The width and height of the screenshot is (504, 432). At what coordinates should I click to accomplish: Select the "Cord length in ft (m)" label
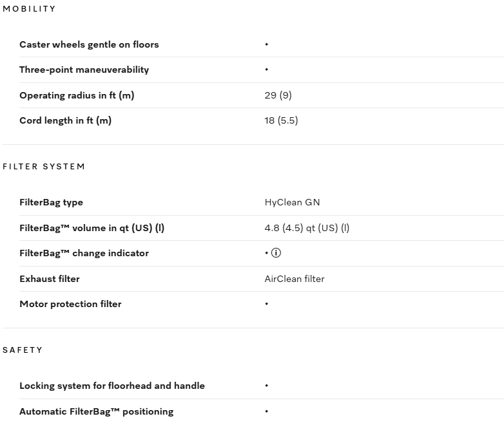(65, 120)
